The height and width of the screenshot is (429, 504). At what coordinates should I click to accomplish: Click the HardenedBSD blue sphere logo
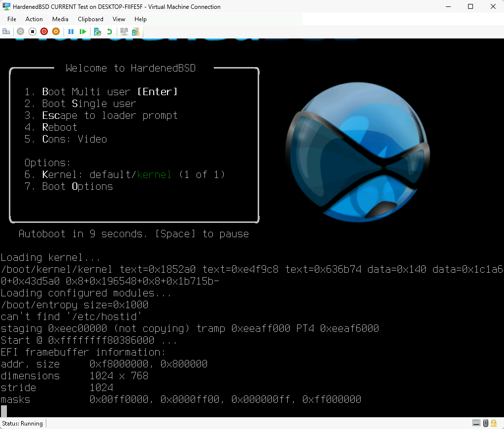click(x=357, y=152)
